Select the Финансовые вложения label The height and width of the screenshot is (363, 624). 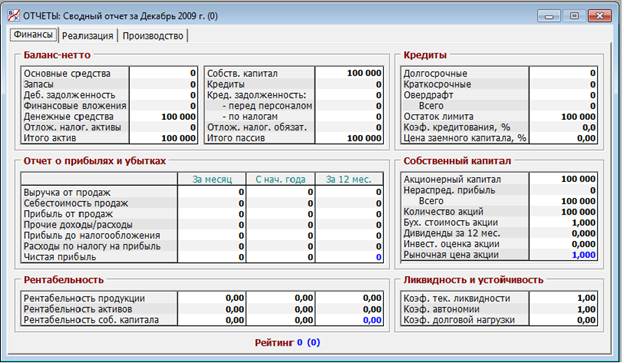(x=75, y=106)
